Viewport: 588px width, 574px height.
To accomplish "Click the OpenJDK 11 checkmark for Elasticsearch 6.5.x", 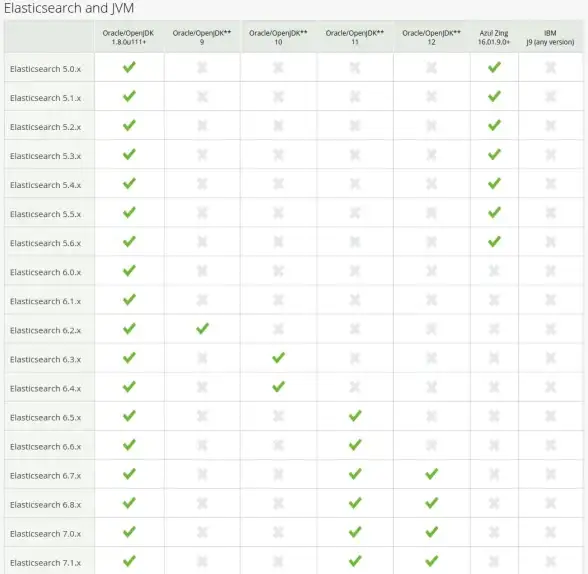I will point(355,416).
